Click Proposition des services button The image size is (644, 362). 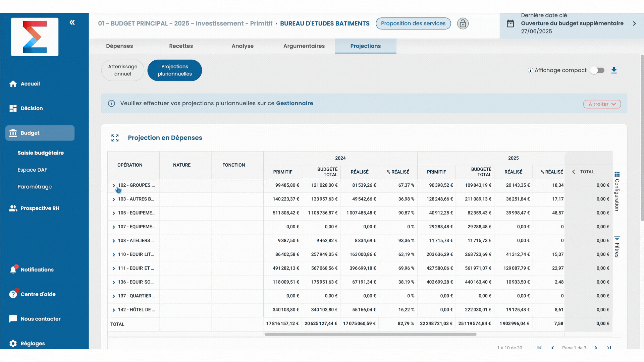point(413,23)
